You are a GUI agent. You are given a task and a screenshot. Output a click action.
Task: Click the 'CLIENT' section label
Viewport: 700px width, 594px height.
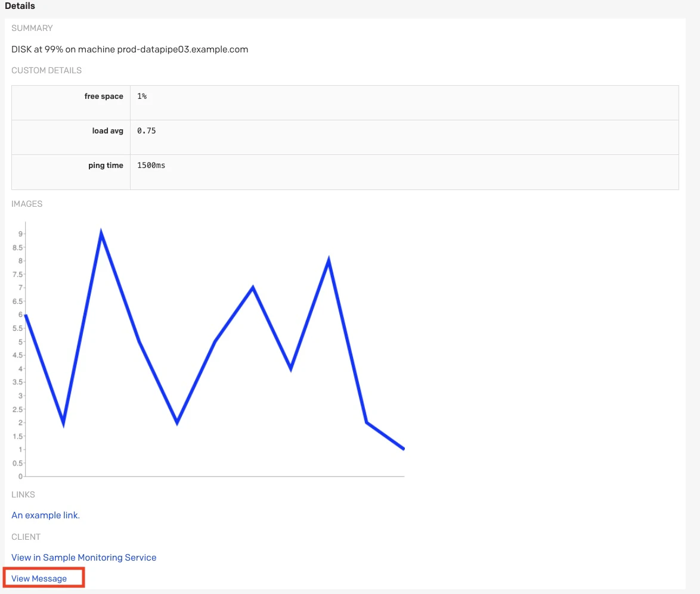26,537
